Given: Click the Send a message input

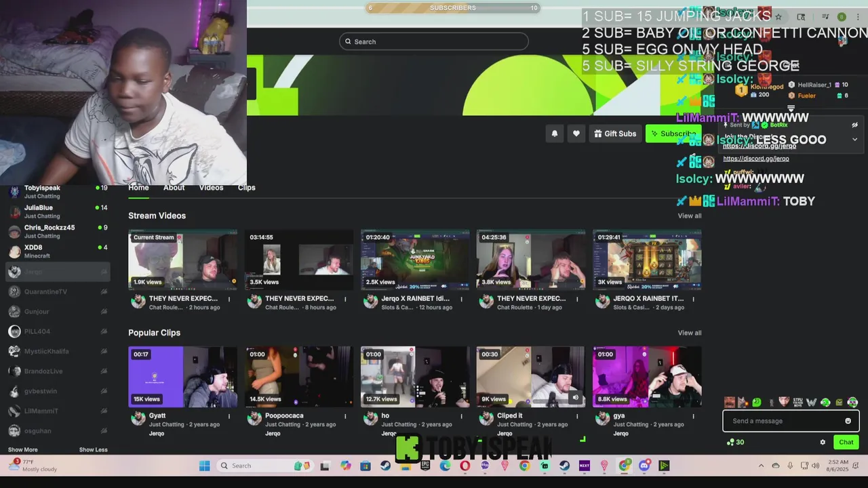Looking at the screenshot, I should (791, 421).
